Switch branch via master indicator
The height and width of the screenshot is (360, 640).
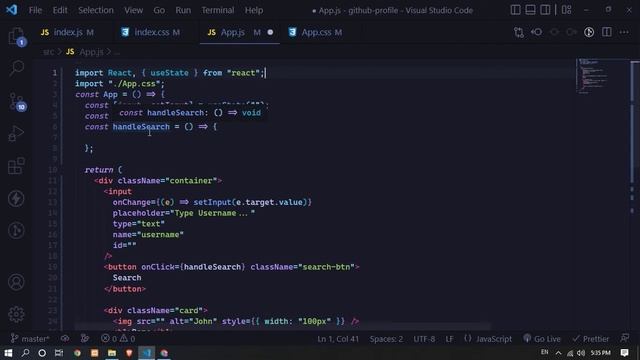pyautogui.click(x=30, y=339)
